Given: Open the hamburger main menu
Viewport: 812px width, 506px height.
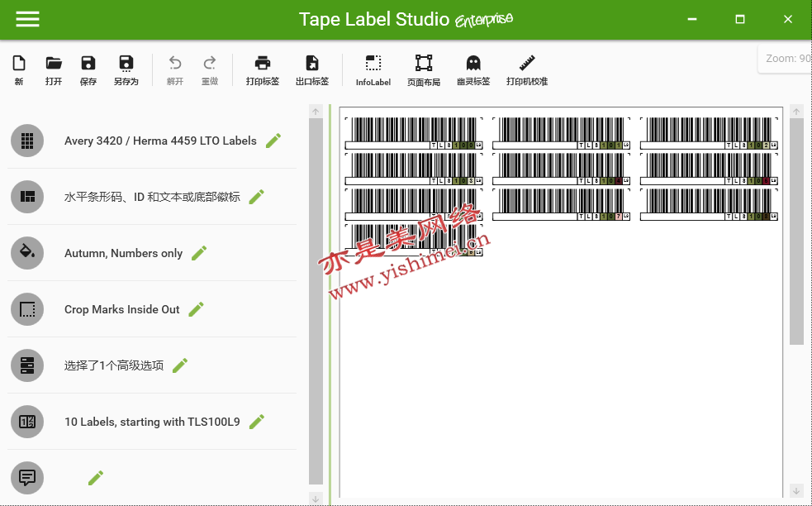Looking at the screenshot, I should (x=27, y=19).
